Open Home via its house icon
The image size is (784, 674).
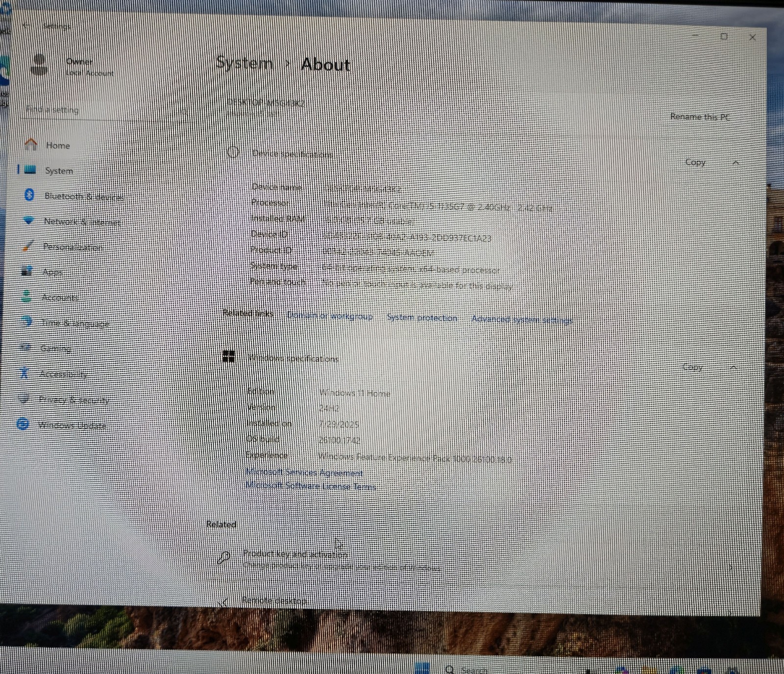pyautogui.click(x=31, y=144)
